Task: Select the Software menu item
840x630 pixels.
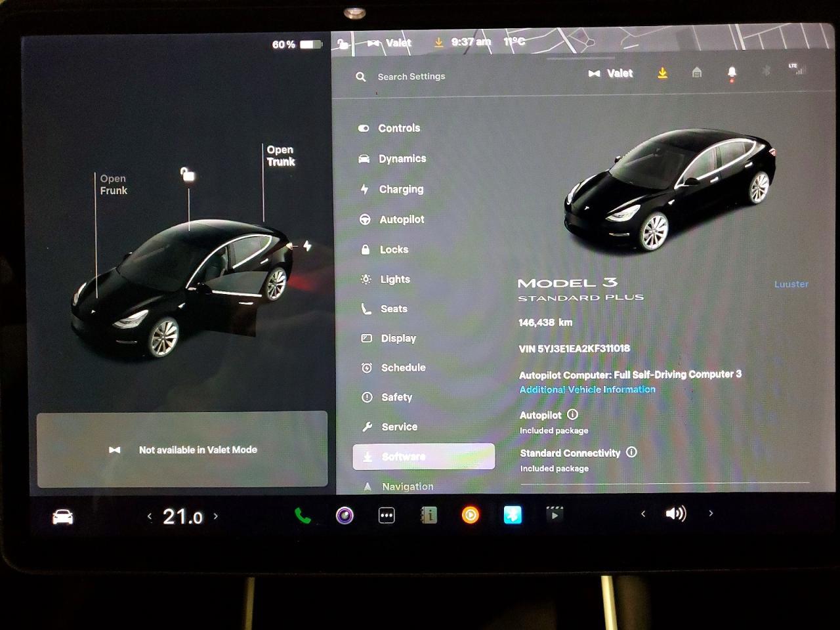Action: click(x=424, y=456)
